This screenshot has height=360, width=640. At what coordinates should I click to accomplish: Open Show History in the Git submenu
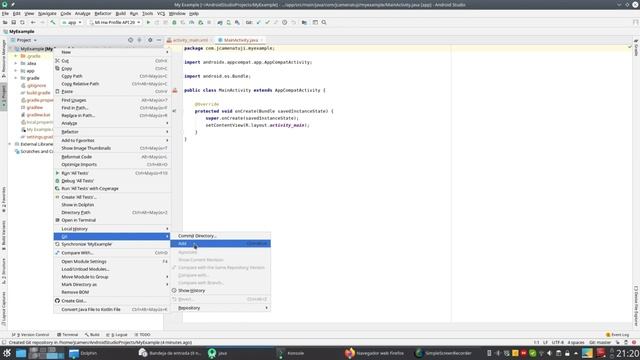[220, 291]
